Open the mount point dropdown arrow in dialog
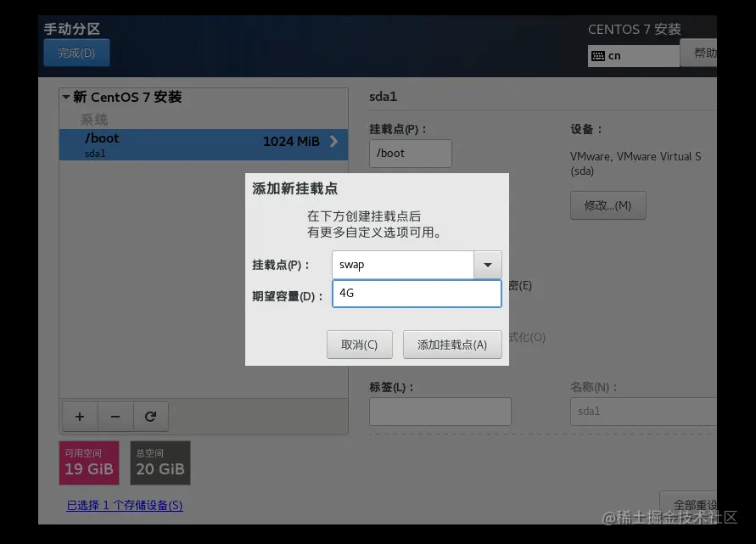This screenshot has height=544, width=756. 487,265
